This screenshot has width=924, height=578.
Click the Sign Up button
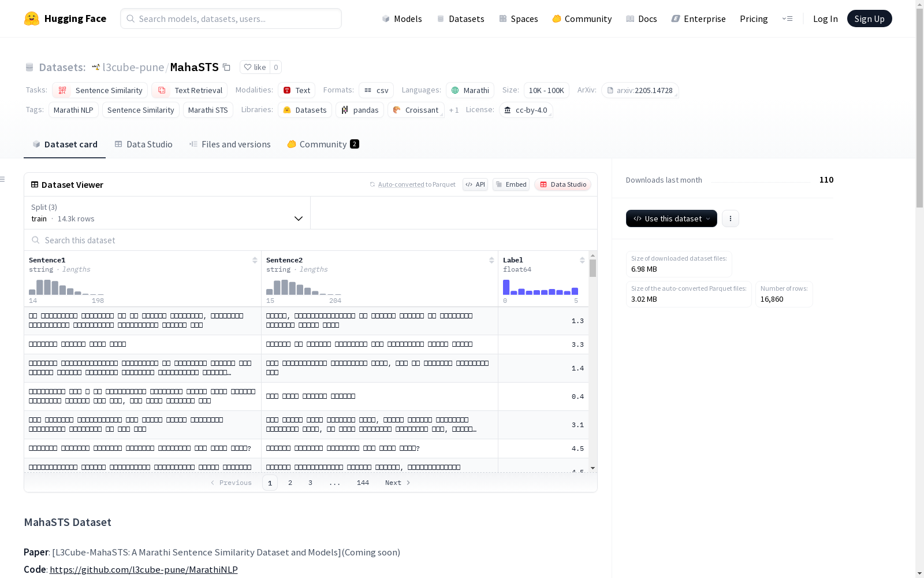(x=870, y=18)
